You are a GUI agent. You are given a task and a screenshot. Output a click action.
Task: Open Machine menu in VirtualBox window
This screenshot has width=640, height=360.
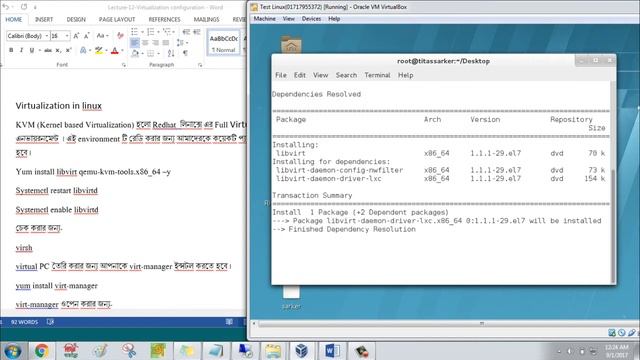click(x=264, y=19)
